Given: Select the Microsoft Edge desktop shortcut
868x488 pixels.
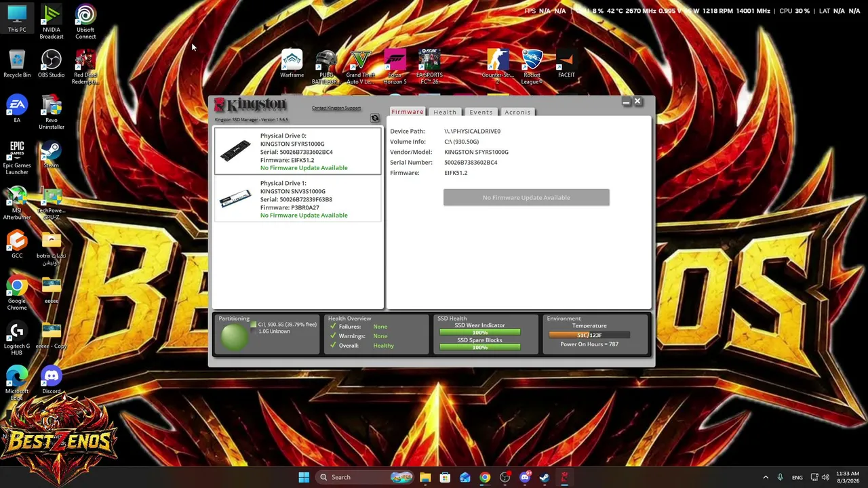Looking at the screenshot, I should coord(17,384).
